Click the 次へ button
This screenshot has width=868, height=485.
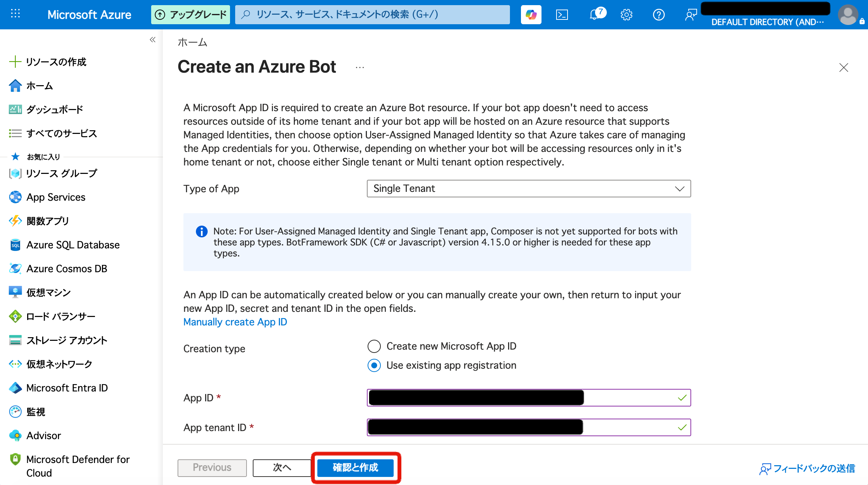point(282,467)
